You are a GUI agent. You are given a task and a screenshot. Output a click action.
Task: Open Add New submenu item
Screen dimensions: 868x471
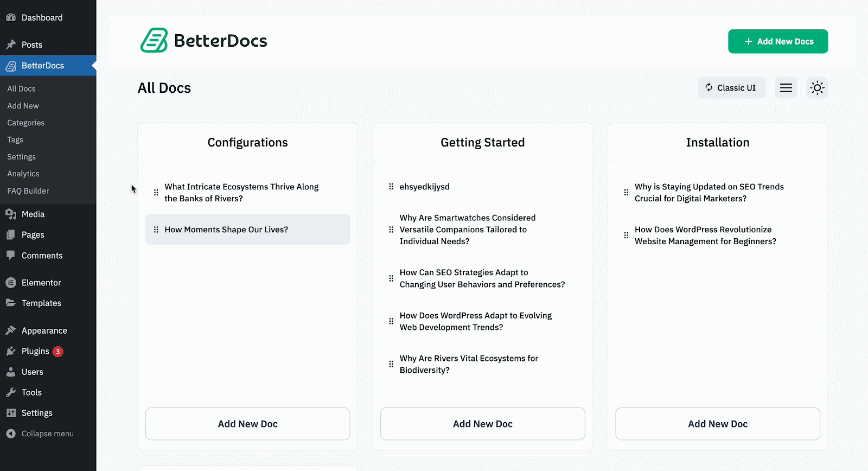23,106
